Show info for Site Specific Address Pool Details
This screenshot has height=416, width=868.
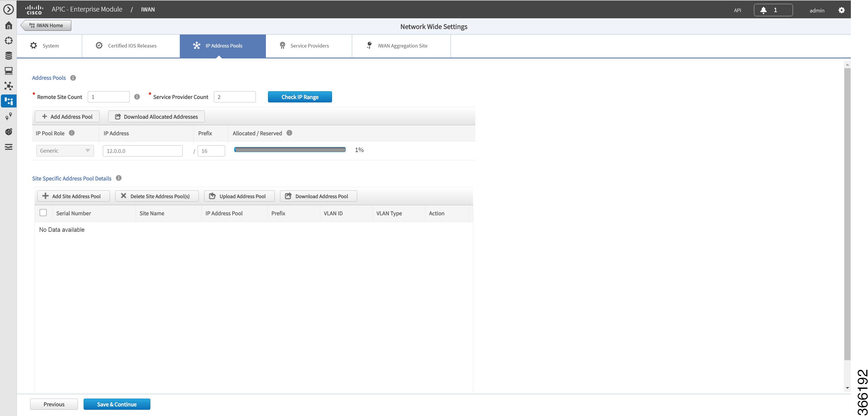click(118, 178)
